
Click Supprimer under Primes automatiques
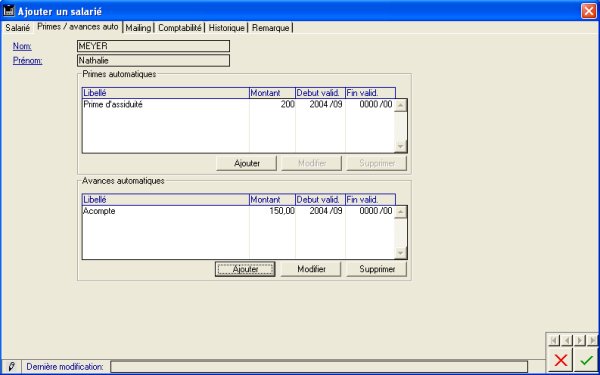click(x=377, y=163)
